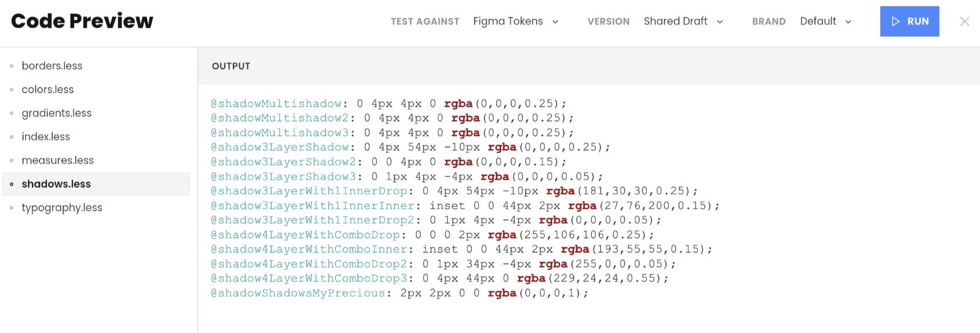Click the @shadowMultishadow variable line
The height and width of the screenshot is (333, 980).
click(x=388, y=104)
